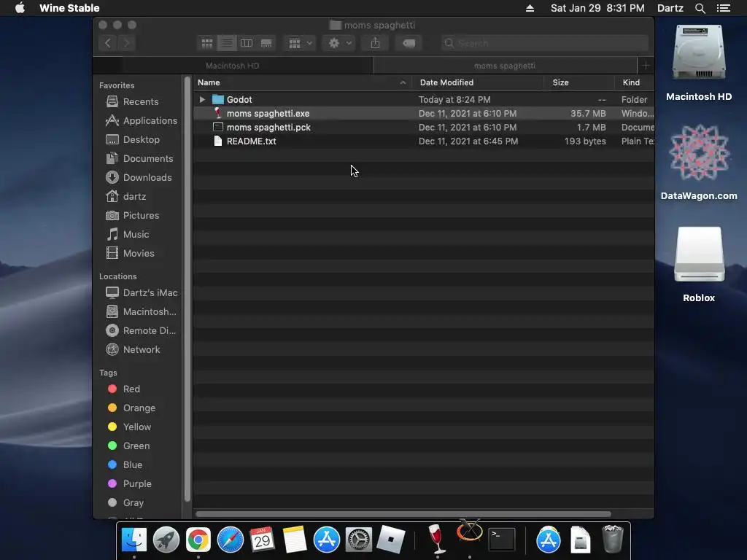Open Desktop in the sidebar
Viewport: 747px width, 560px height.
click(x=142, y=139)
